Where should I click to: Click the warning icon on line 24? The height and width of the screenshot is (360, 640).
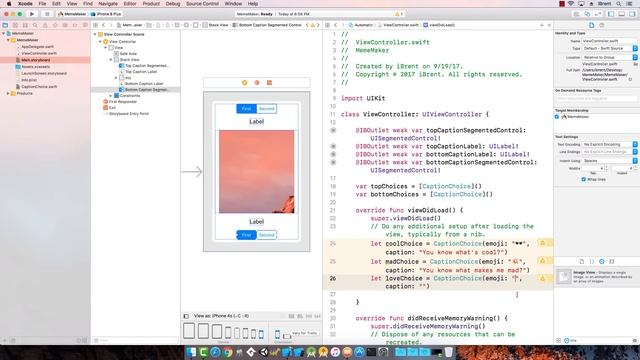coord(542,243)
